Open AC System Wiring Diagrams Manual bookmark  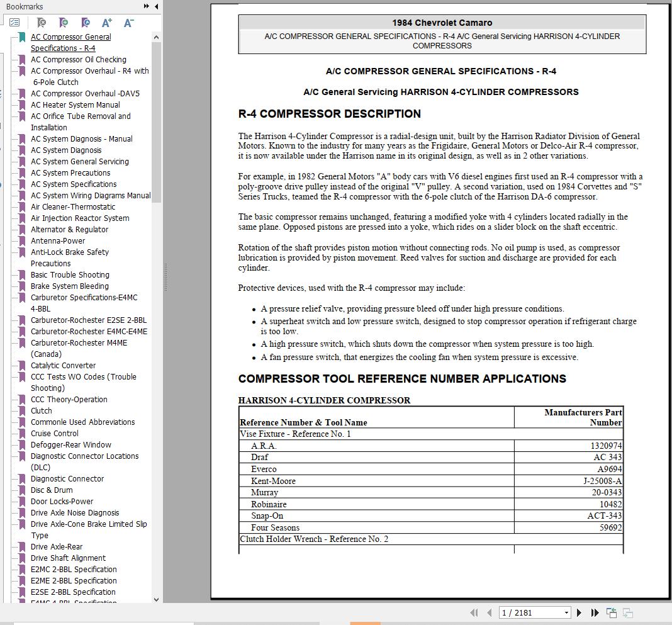(x=91, y=196)
